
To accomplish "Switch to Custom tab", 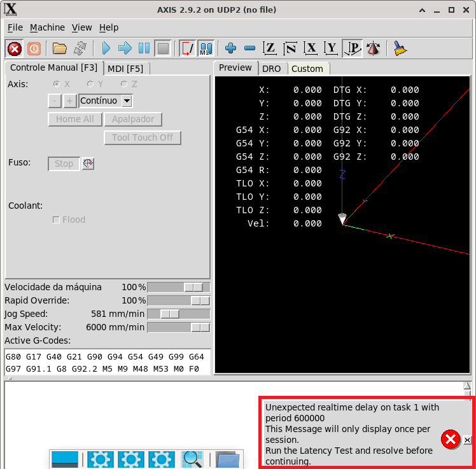I will [307, 69].
